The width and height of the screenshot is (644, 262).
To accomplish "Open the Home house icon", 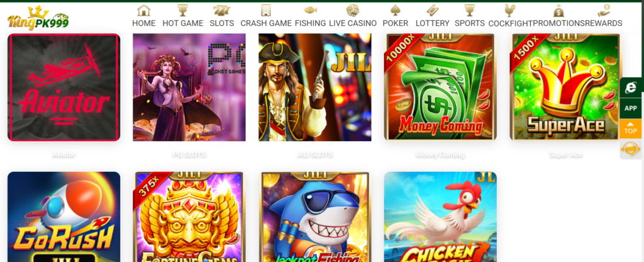I will coord(144,10).
